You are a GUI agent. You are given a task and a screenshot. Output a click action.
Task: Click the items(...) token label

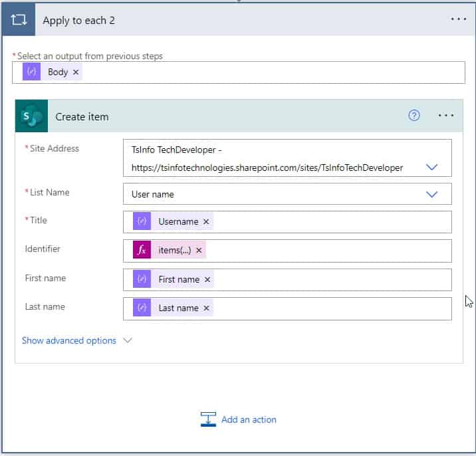tap(175, 250)
